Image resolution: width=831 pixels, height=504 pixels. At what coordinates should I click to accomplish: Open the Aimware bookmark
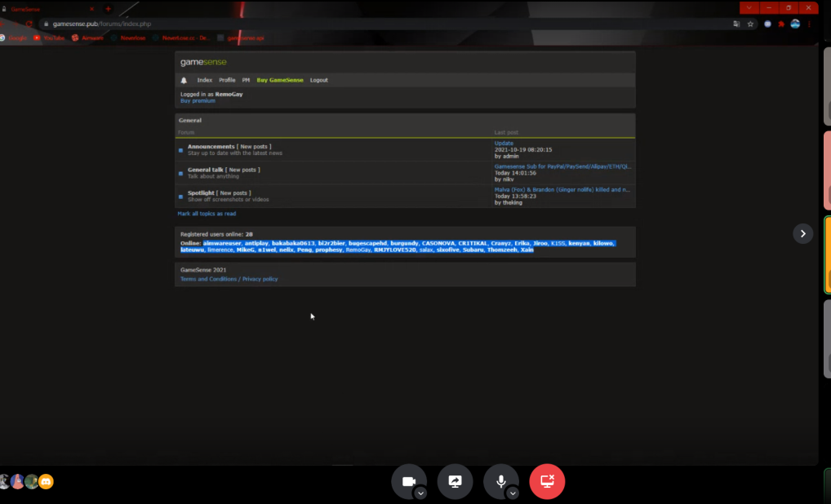88,38
